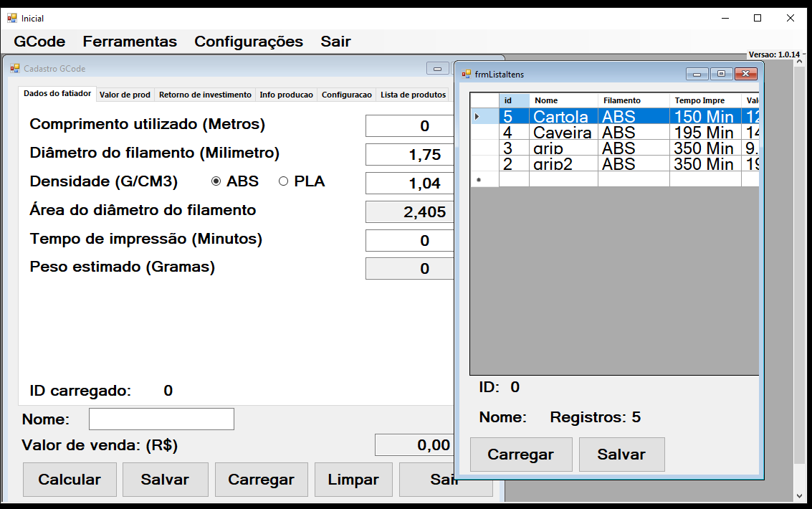Select the ABS density radio button
This screenshot has width=812, height=509.
coord(216,182)
